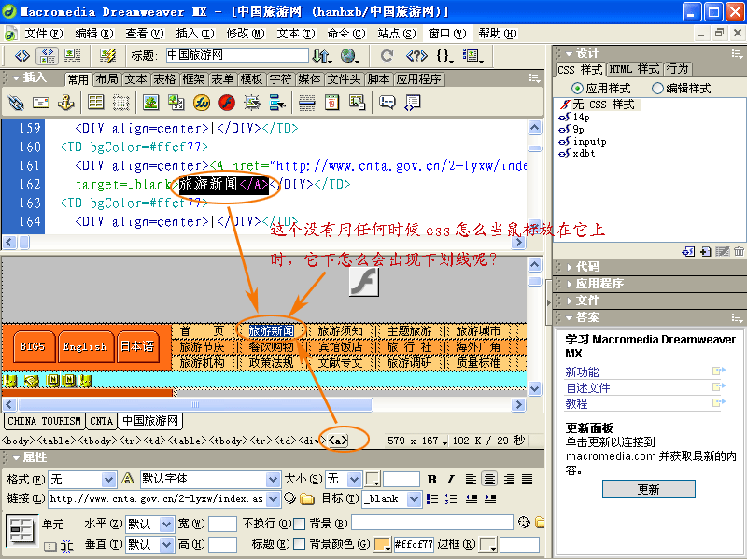
Task: Switch to the HTML 样式 tab
Action: 635,69
